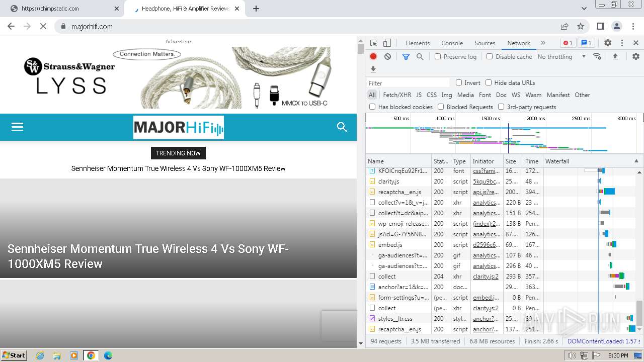Viewport: 644px width, 362px height.
Task: Open DevTools settings gear
Action: tap(608, 43)
